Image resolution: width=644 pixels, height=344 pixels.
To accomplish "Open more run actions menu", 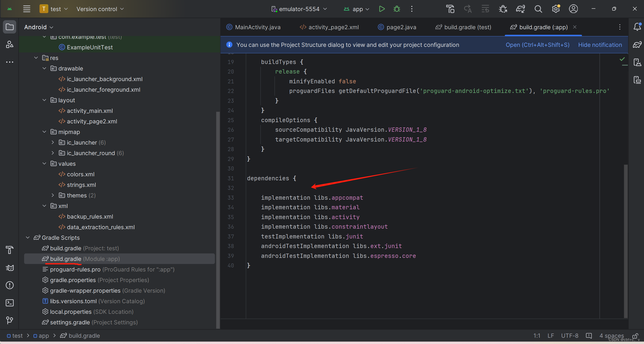I will tap(412, 9).
